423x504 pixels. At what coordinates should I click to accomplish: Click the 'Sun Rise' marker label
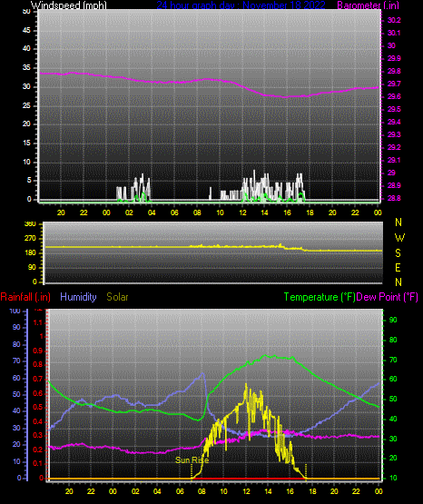click(192, 460)
